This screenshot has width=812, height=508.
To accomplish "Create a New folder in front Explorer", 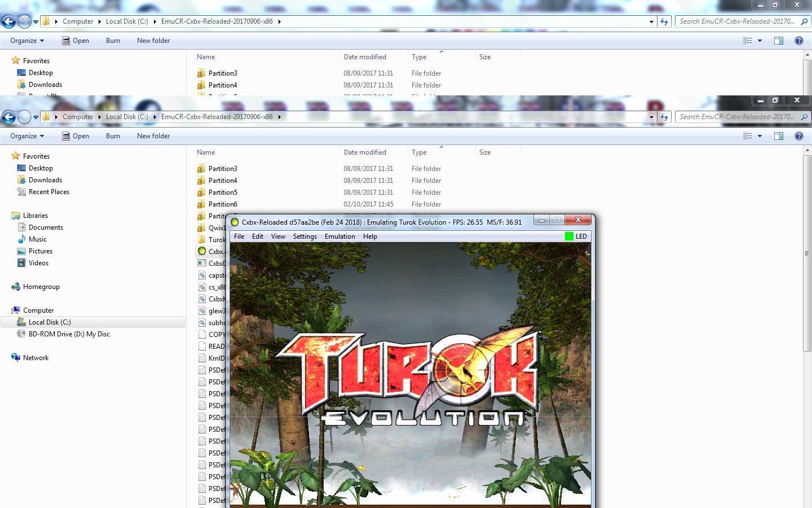I will [153, 136].
